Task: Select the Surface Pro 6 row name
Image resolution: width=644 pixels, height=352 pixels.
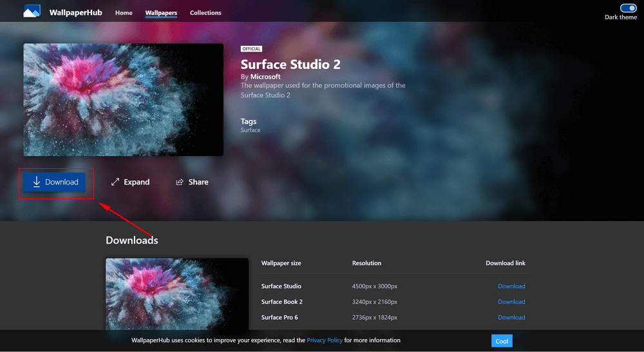Action: coord(279,317)
